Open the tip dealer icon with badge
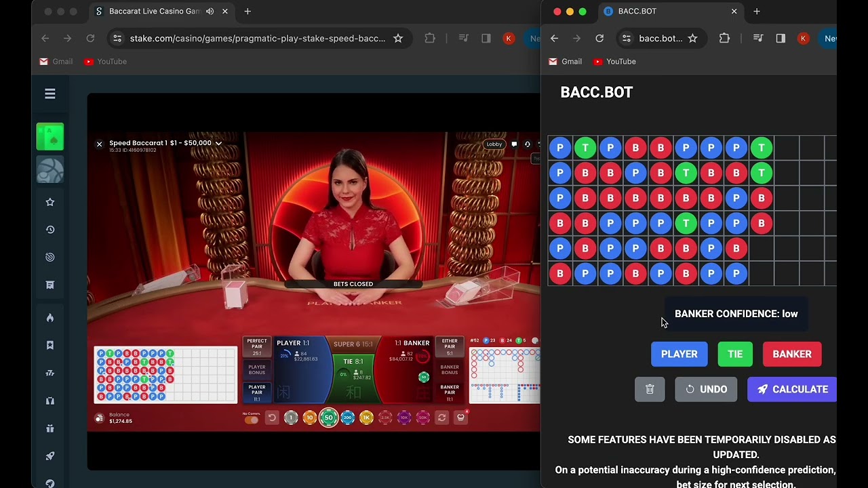 [x=461, y=418]
